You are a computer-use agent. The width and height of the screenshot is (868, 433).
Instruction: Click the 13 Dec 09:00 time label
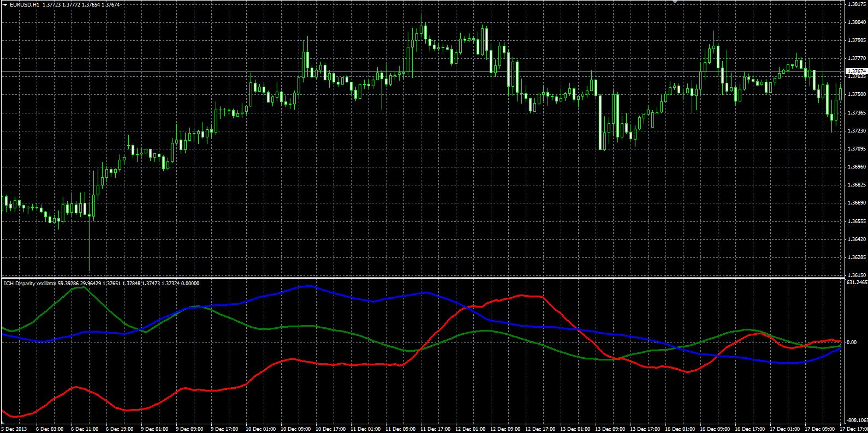(x=610, y=429)
